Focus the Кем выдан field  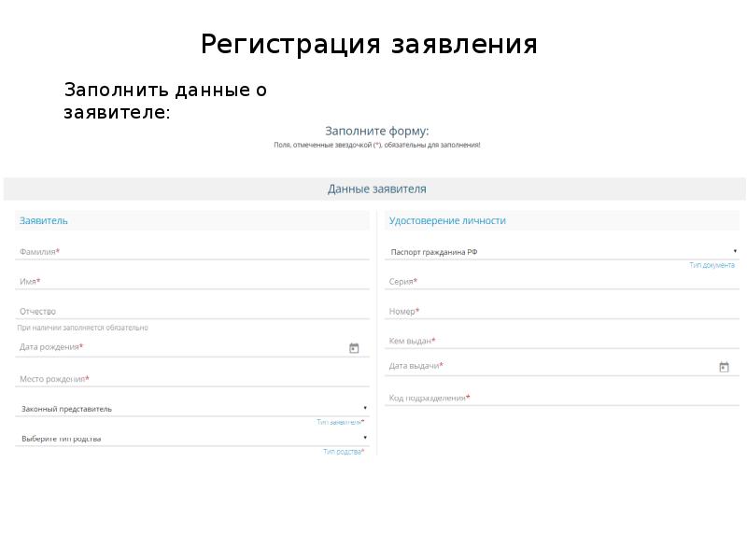[560, 341]
